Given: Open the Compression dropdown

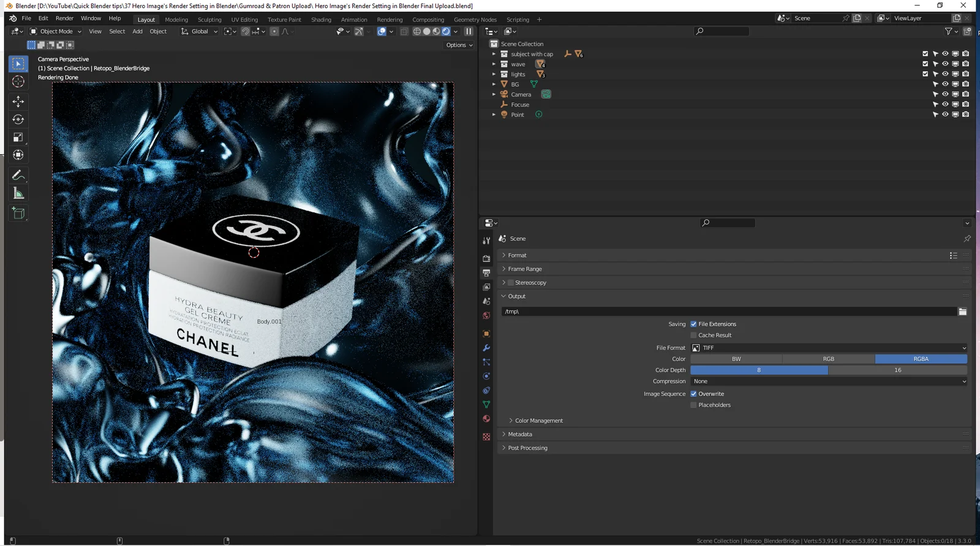Looking at the screenshot, I should coord(829,381).
